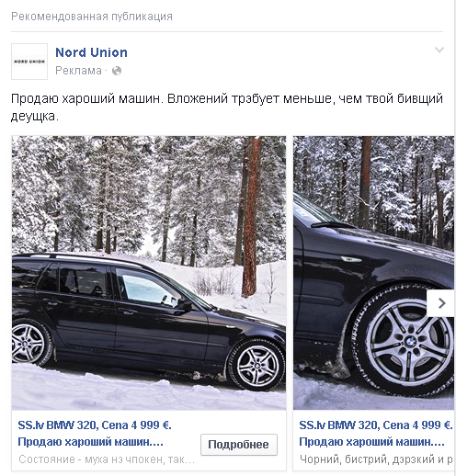Open the second card's SS.lv BMW 320 title
456x476 pixels.
coord(375,425)
